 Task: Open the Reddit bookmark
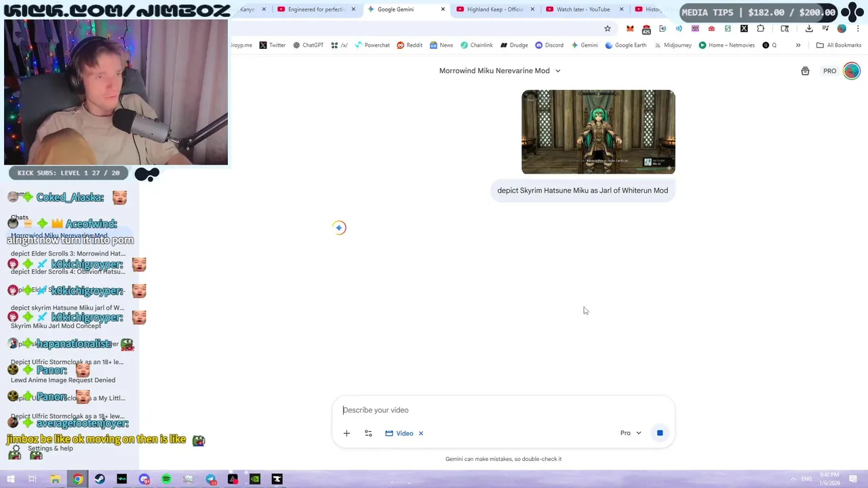tap(410, 45)
